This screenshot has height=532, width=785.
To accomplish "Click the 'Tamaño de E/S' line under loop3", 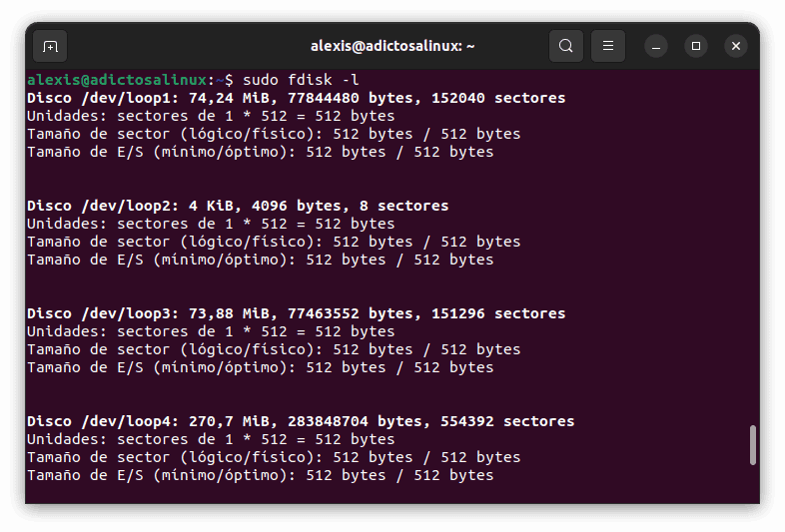I will [x=260, y=367].
